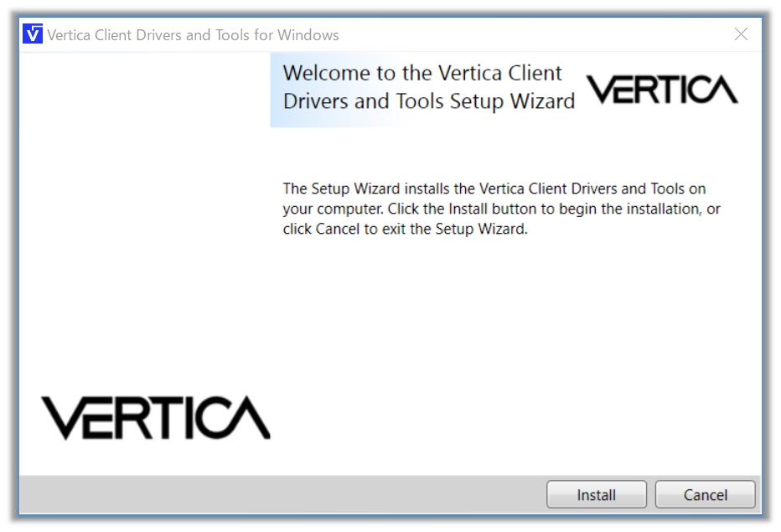Click the Vertica logo in the header banner

(x=662, y=90)
